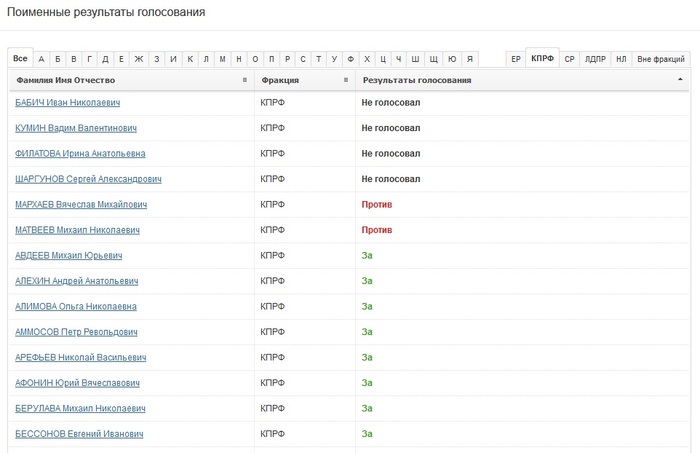Filter by letter П

(x=271, y=59)
